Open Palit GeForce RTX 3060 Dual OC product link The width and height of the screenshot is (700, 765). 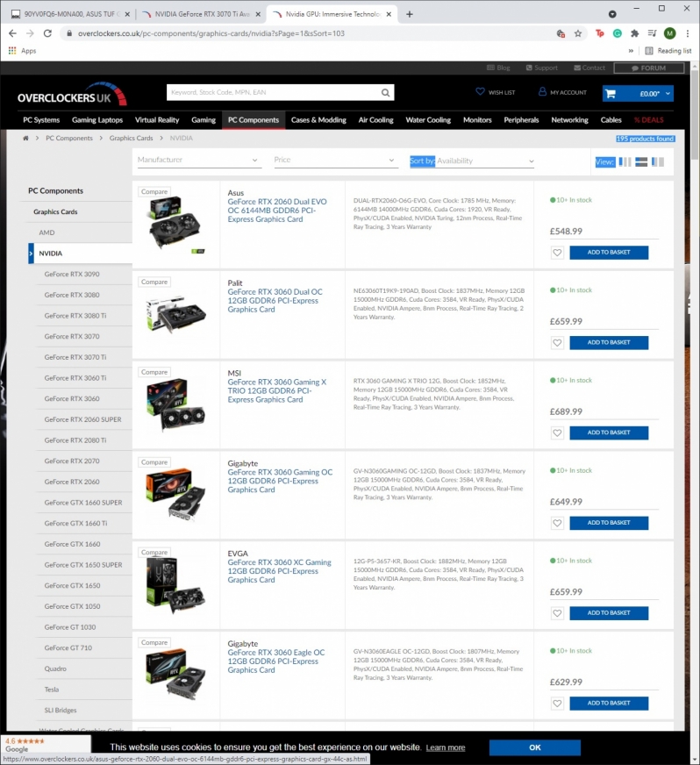tap(275, 301)
